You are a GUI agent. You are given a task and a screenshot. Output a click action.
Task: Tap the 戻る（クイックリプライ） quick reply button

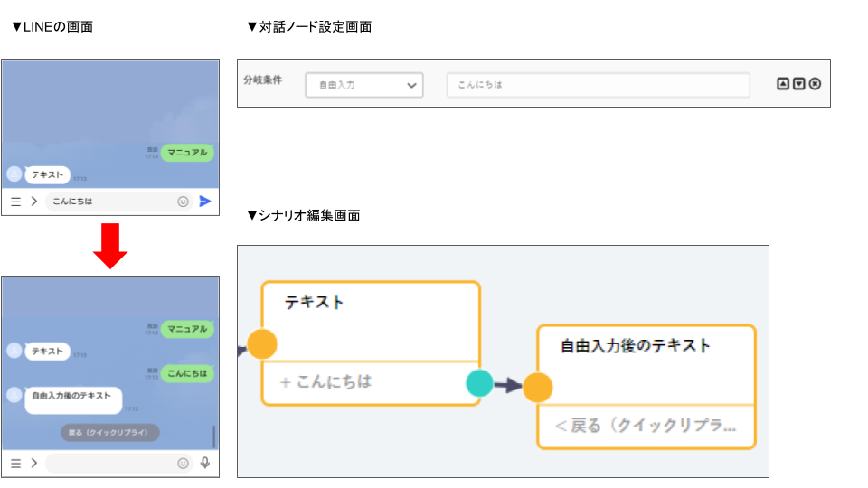point(109,433)
